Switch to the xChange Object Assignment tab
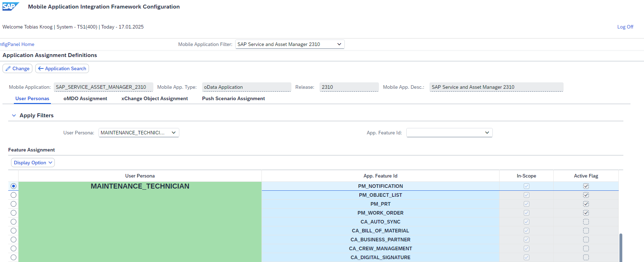This screenshot has width=644, height=262. (154, 98)
